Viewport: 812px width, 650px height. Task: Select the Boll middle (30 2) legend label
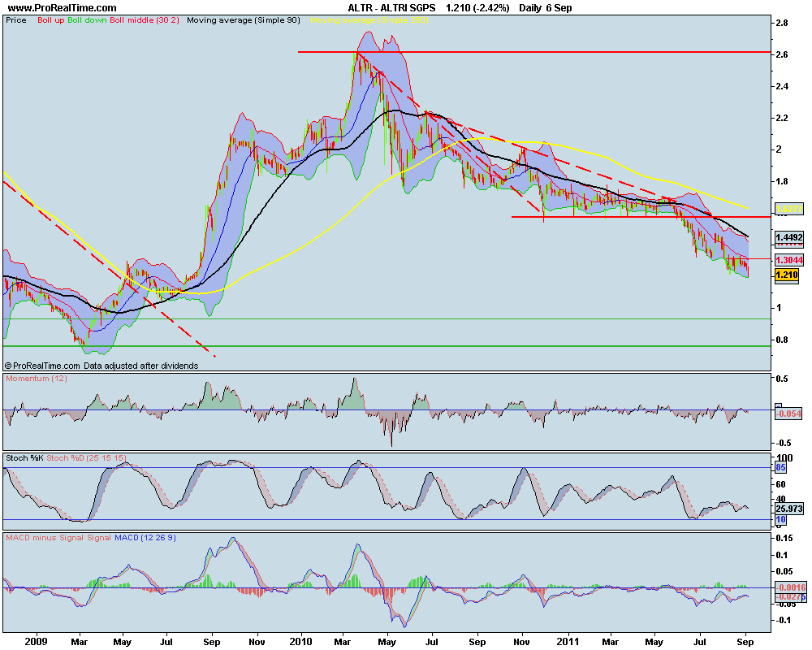click(145, 20)
